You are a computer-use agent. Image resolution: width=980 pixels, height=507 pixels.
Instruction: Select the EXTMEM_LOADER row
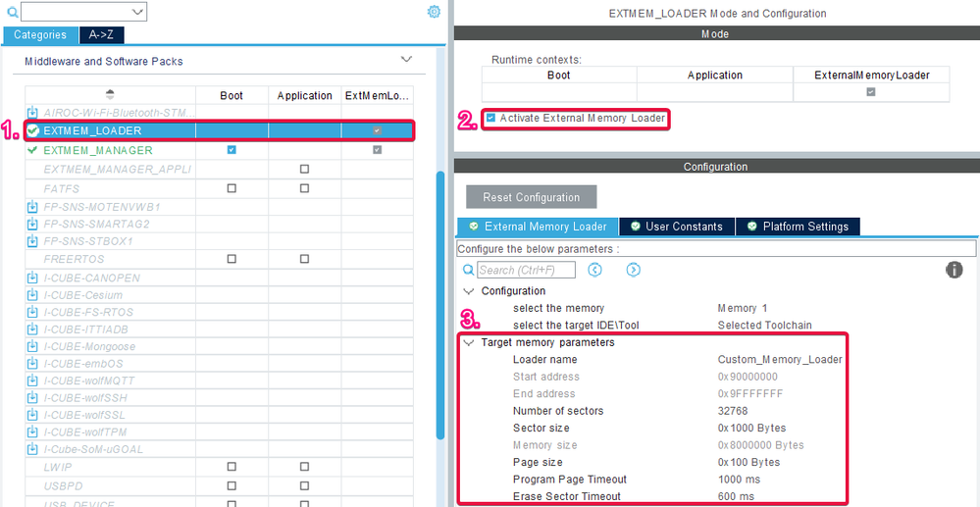(x=219, y=130)
